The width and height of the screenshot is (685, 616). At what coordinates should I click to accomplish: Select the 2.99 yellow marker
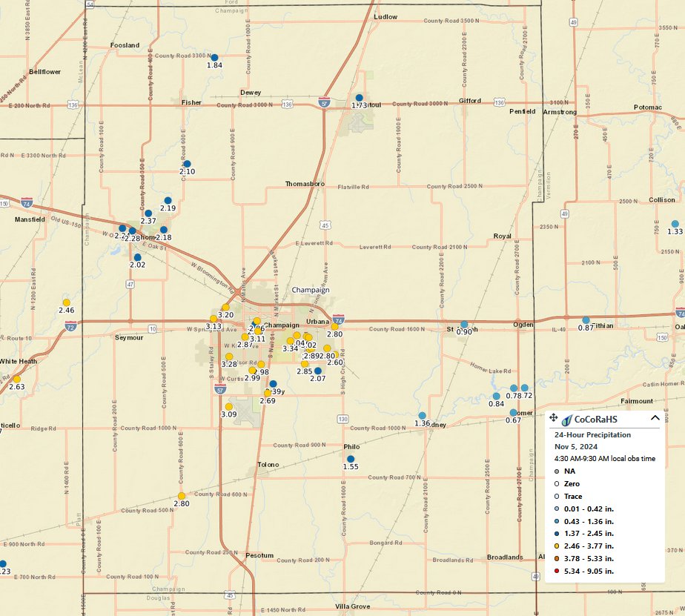pos(252,371)
